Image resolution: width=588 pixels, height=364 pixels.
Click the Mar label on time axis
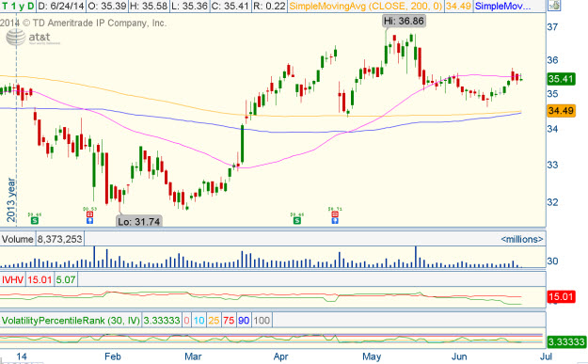pos(193,356)
